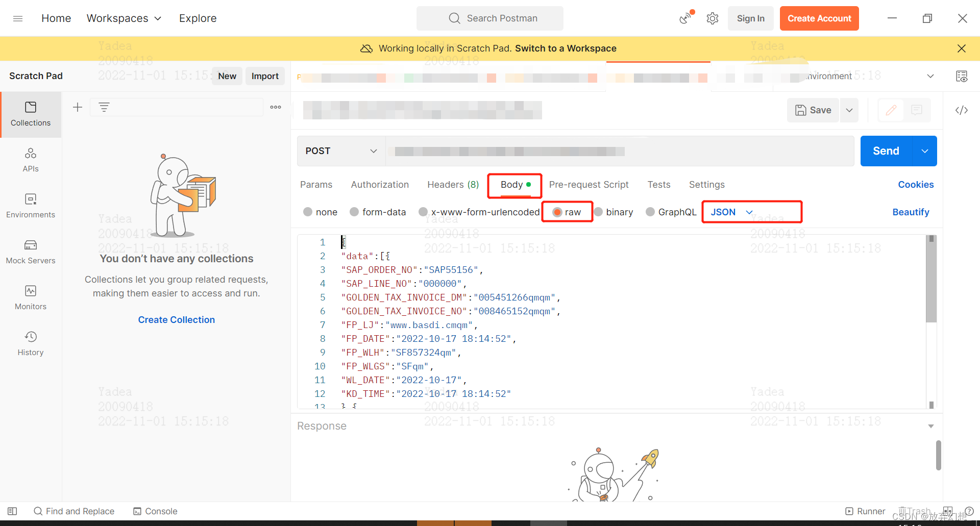Click Beautify to format the JSON
The image size is (980, 526).
point(911,212)
